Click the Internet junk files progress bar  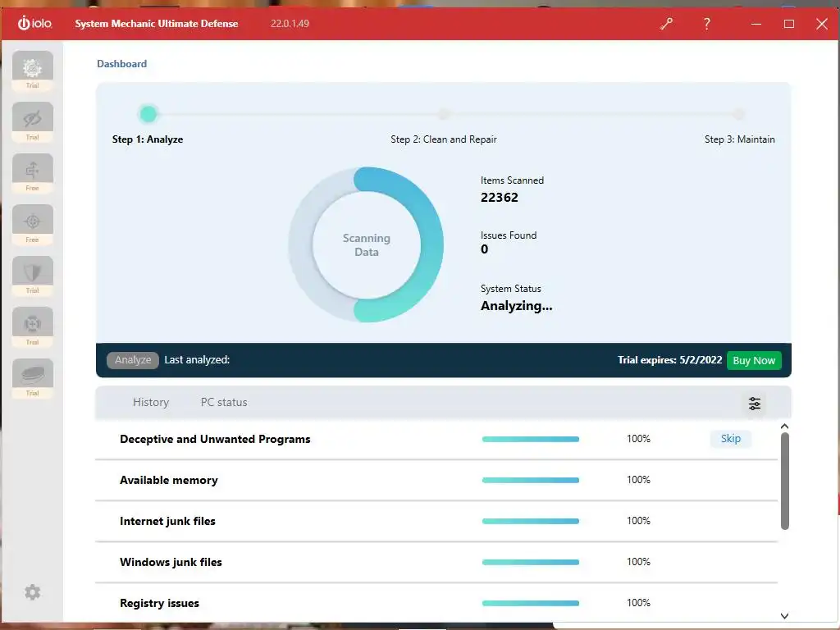[x=531, y=521]
